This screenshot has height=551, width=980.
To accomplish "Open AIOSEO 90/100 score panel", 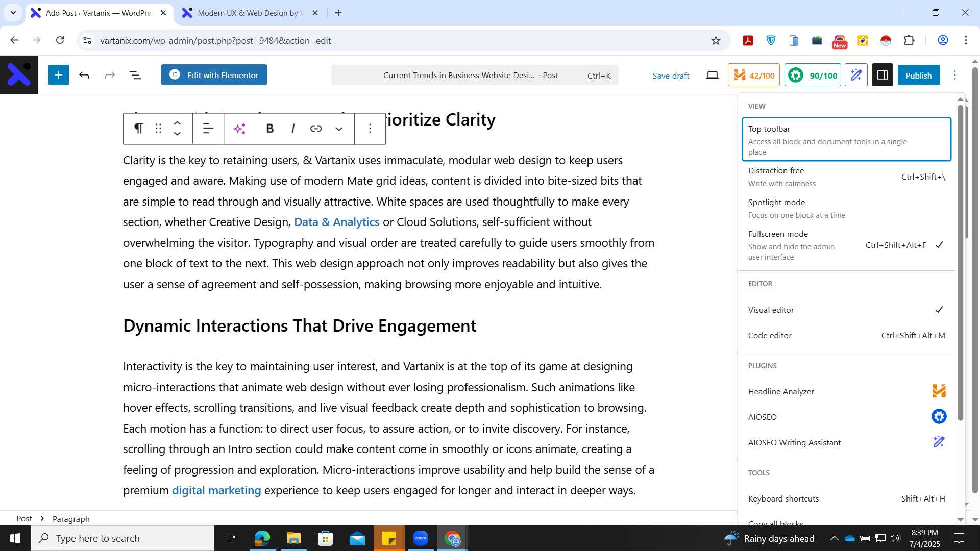I will pyautogui.click(x=813, y=75).
